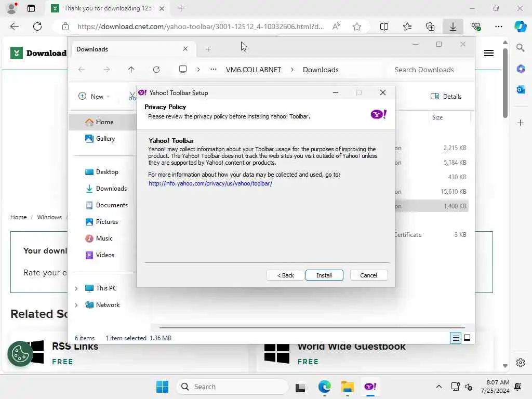Click taskbar Search box
532x399 pixels.
pos(232,387)
